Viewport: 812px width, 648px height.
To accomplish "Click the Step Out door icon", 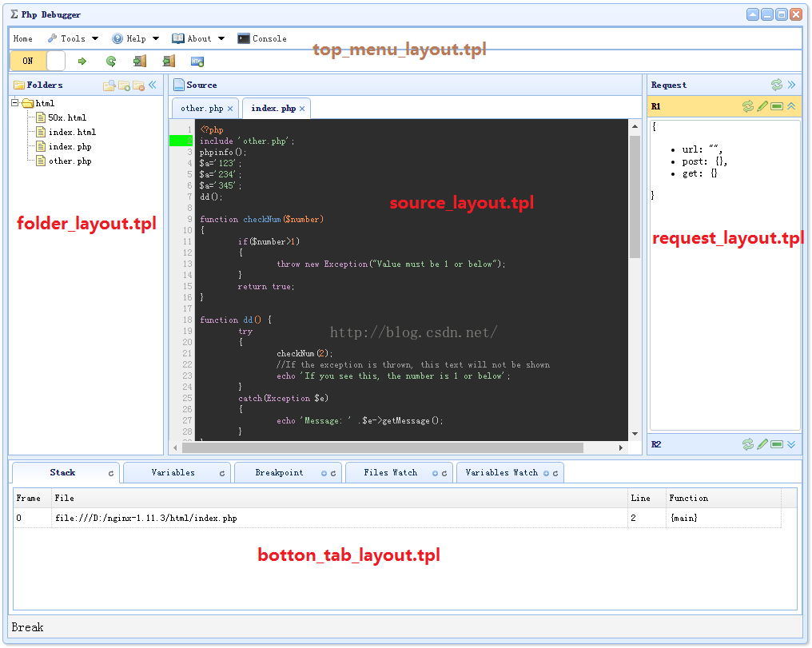I will (169, 61).
